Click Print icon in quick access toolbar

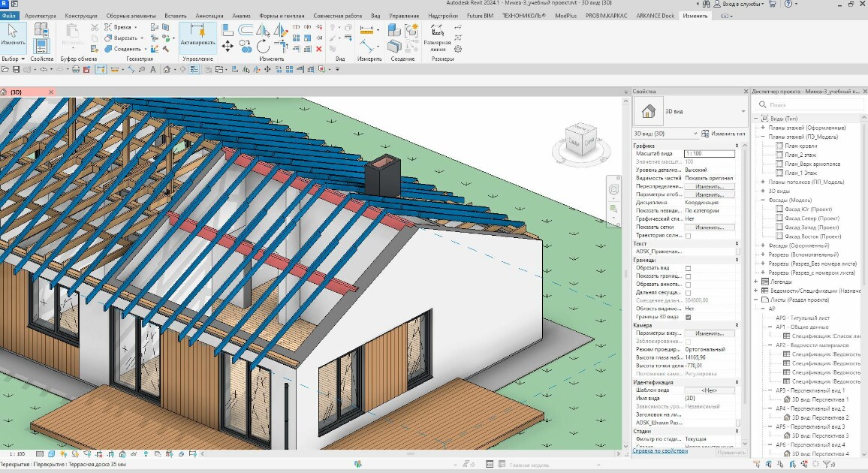click(x=75, y=70)
